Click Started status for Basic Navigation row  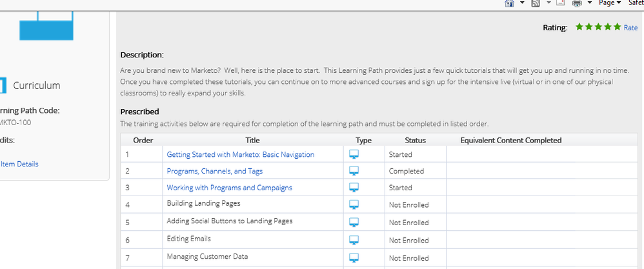point(401,154)
